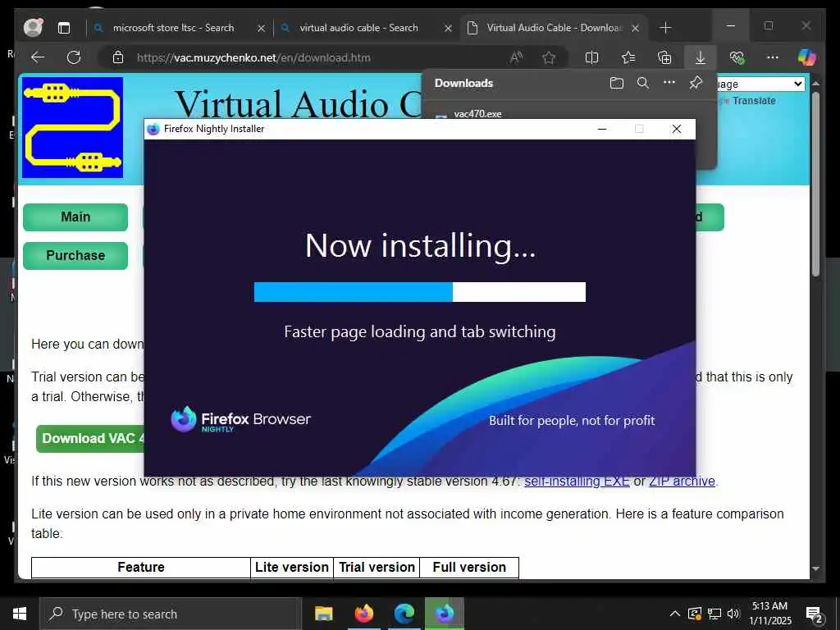Open Firefox from the taskbar
Image resolution: width=840 pixels, height=630 pixels.
click(363, 614)
